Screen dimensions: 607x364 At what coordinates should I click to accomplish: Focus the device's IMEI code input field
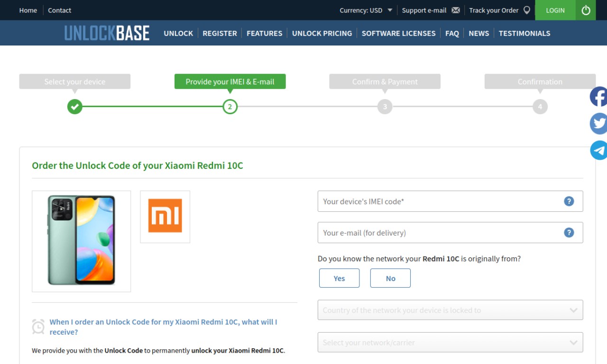(450, 201)
